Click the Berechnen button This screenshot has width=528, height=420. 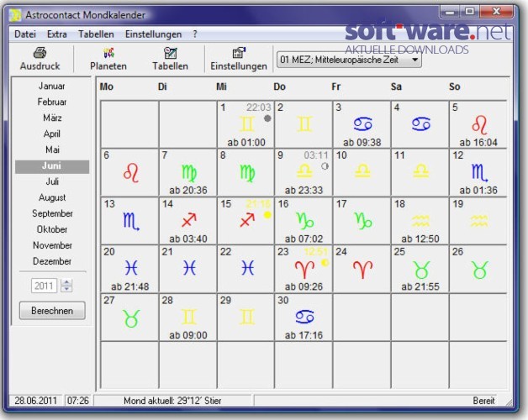point(52,310)
